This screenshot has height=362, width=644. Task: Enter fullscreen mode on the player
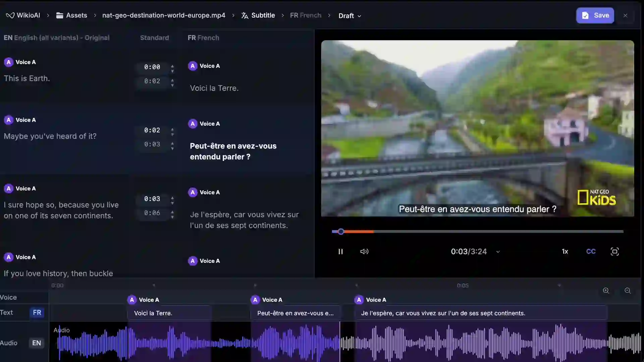click(615, 251)
